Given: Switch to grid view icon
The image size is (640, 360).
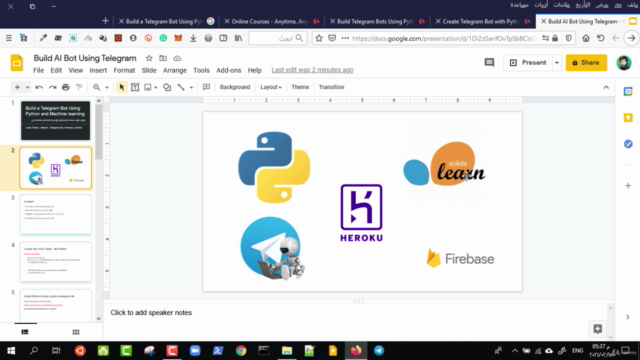Looking at the screenshot, I should [x=76, y=332].
